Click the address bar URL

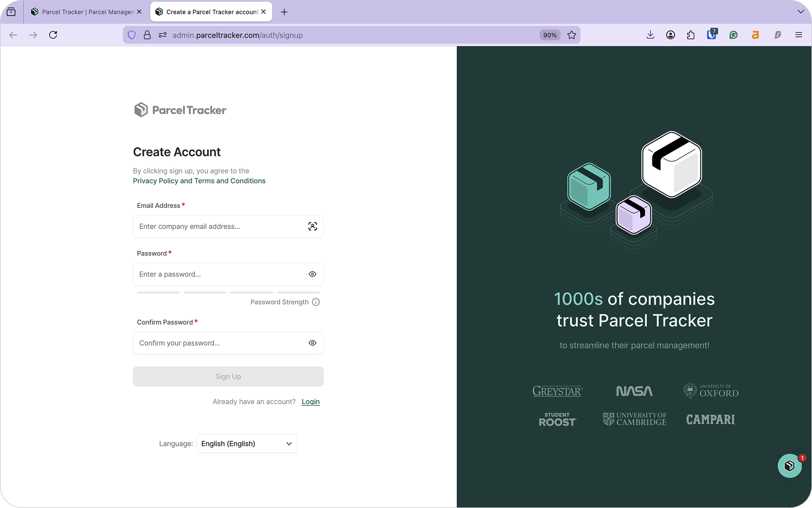coord(238,35)
